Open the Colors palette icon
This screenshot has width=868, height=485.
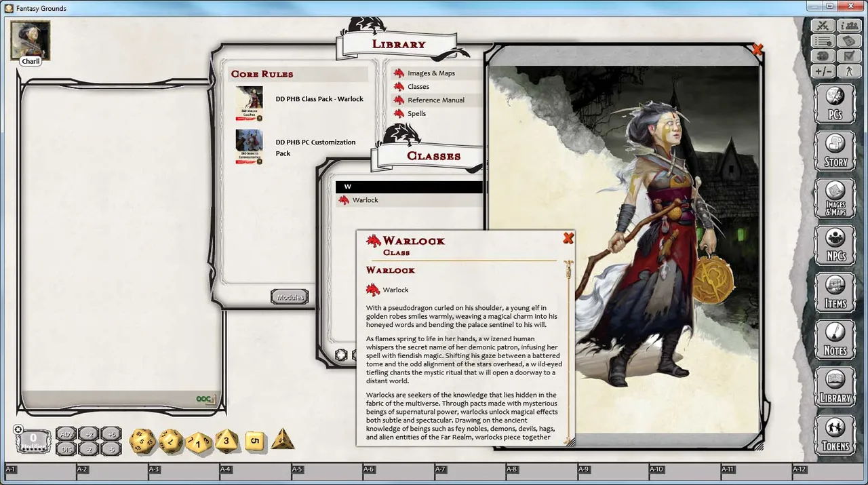pos(823,56)
